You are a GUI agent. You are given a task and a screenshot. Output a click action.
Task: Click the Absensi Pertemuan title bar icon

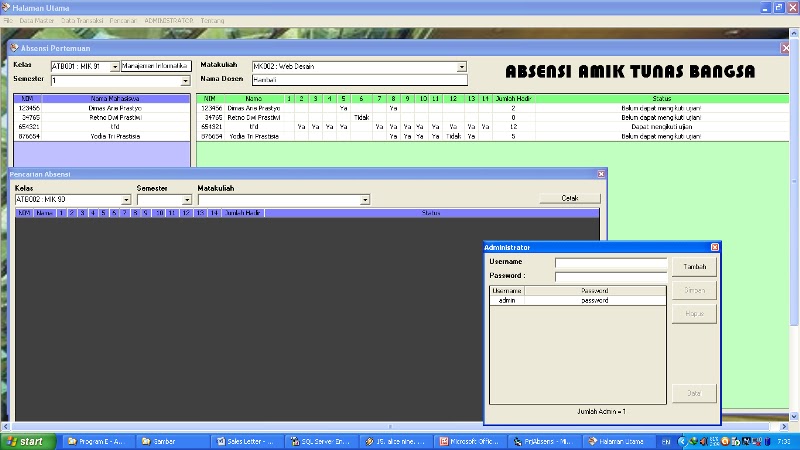click(14, 48)
